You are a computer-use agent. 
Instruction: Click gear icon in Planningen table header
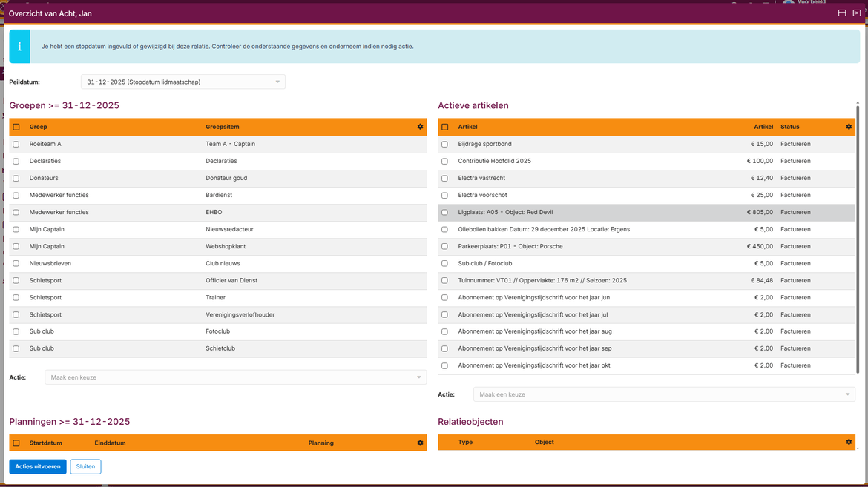click(420, 443)
